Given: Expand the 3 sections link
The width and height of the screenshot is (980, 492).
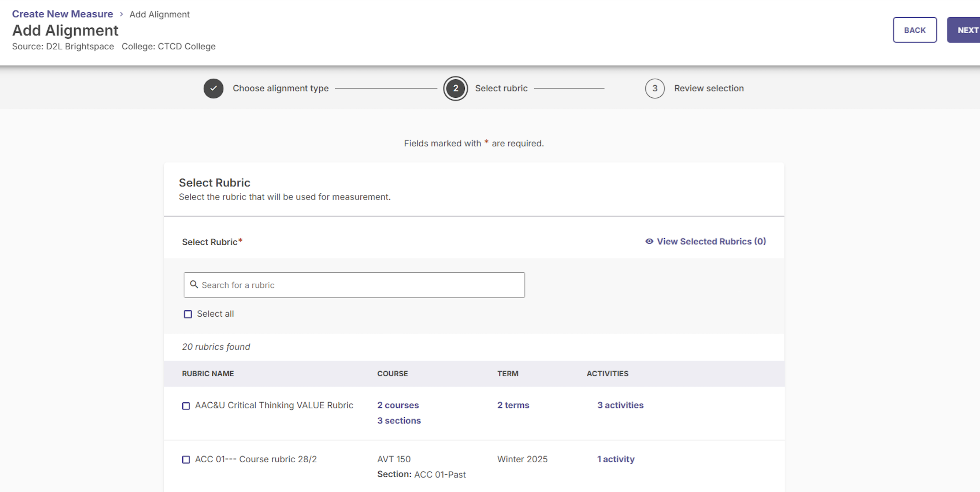Looking at the screenshot, I should pyautogui.click(x=399, y=421).
